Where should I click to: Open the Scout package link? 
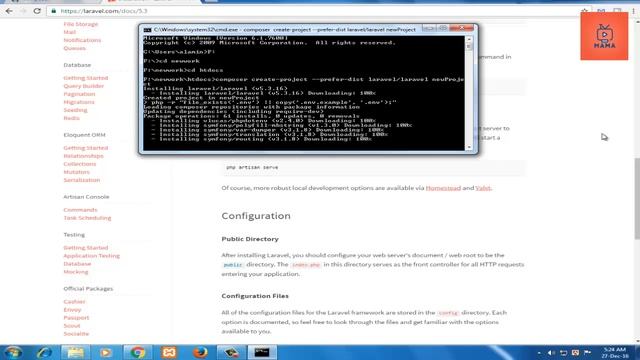(x=72, y=326)
